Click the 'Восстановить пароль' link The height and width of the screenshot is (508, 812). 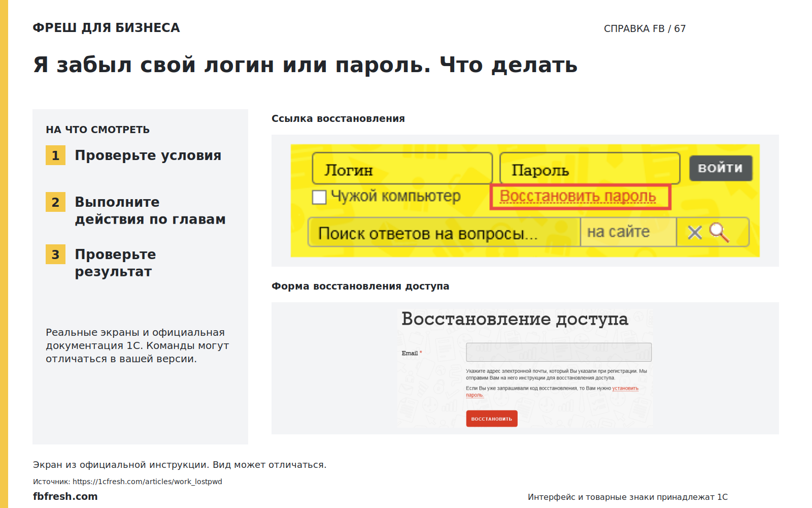[x=578, y=196]
